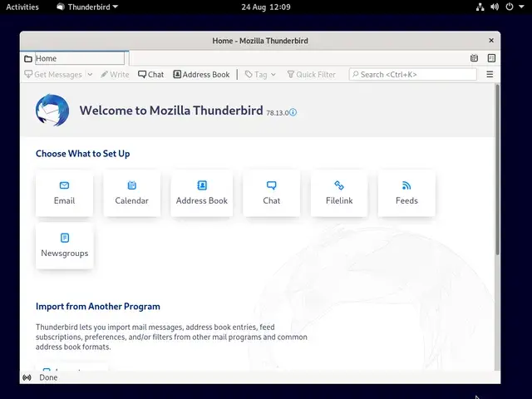Click the online status icon in the status bar
The height and width of the screenshot is (399, 532).
tap(27, 377)
